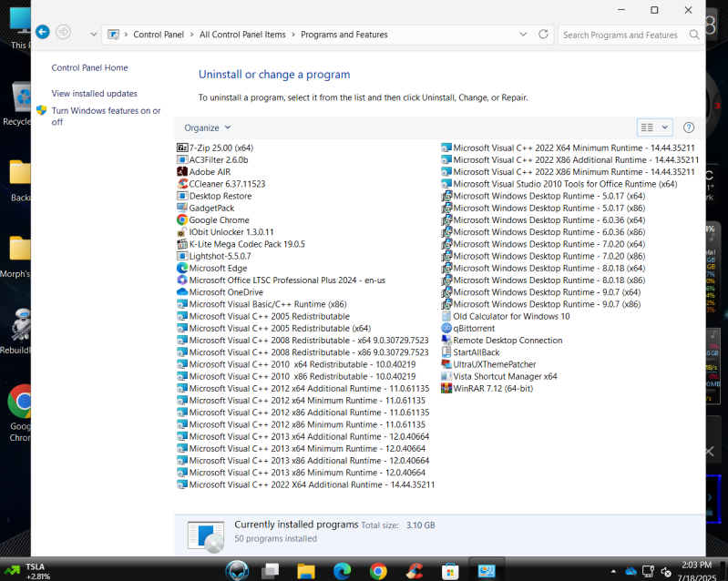Navigate to Control Panel breadcrumb
Viewport: 728px width, 581px height.
coord(159,35)
